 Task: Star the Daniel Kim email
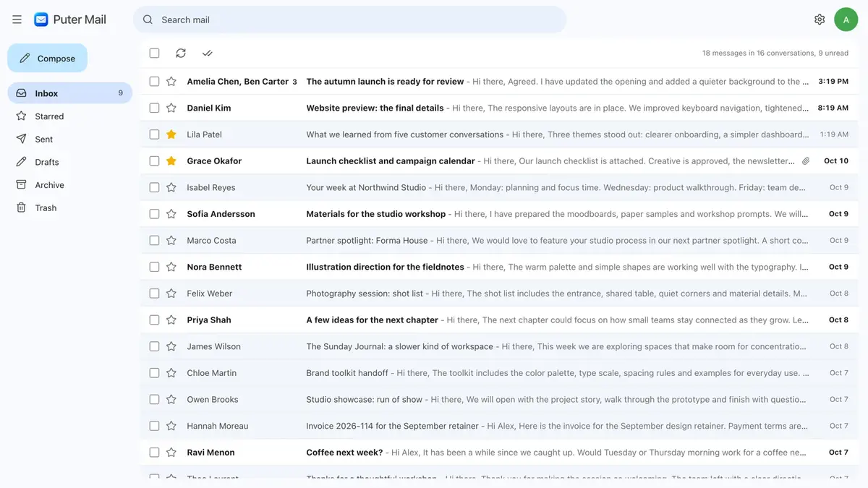(x=171, y=108)
